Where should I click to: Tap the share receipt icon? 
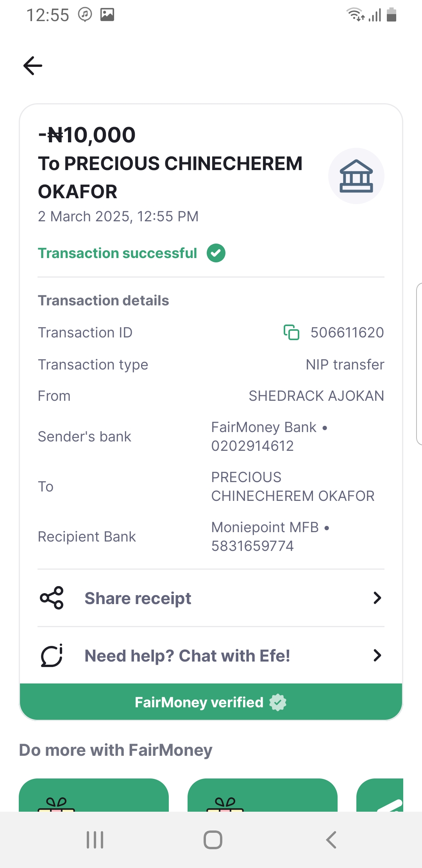(x=52, y=598)
